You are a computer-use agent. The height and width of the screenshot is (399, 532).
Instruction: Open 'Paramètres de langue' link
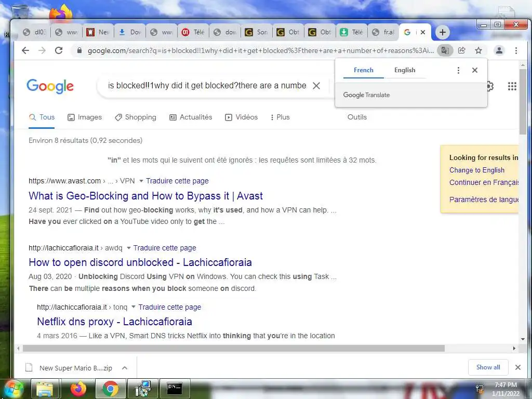[484, 199]
